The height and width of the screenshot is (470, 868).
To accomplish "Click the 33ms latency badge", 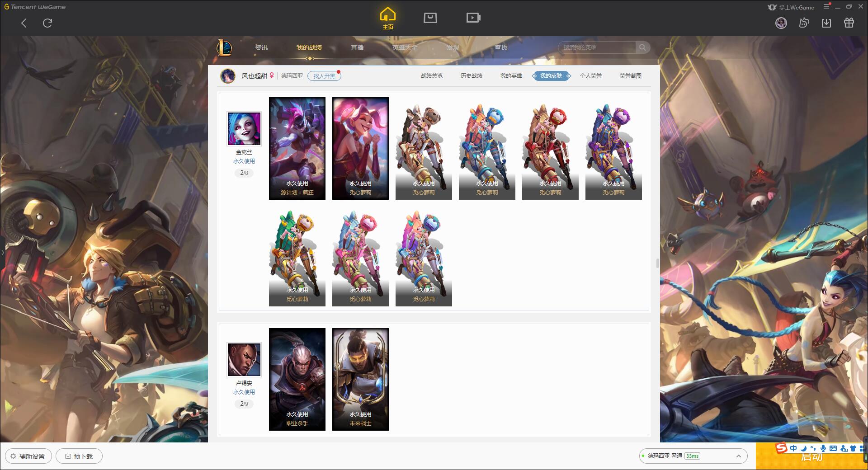I will [x=692, y=456].
